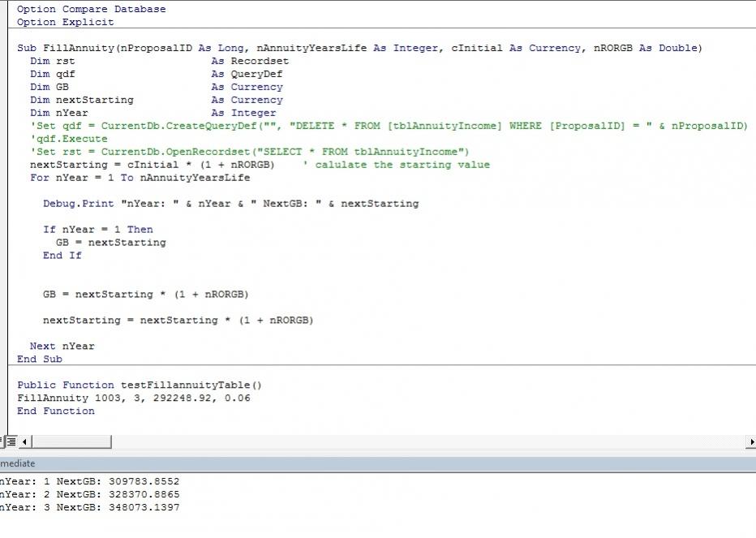Click the 'Debug.Print' statement line
The image size is (756, 538).
pos(231,204)
